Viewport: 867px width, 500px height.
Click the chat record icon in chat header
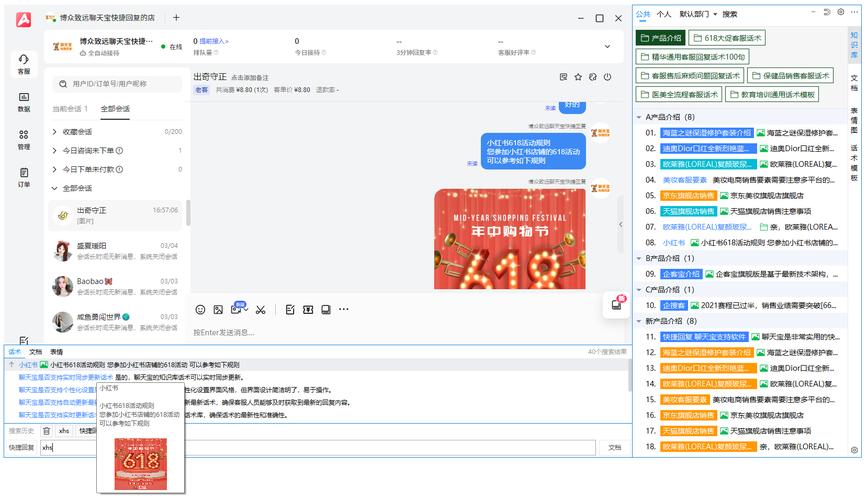(563, 77)
